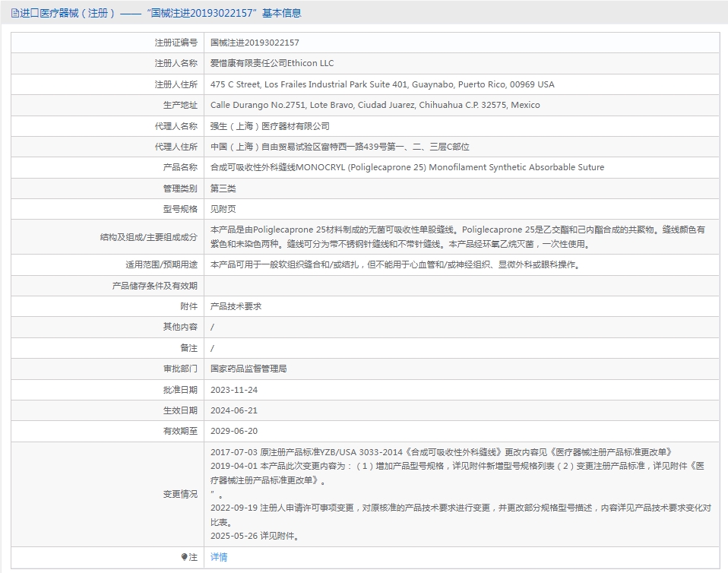
Task: Click the 注册人名称 row label
Action: (176, 63)
